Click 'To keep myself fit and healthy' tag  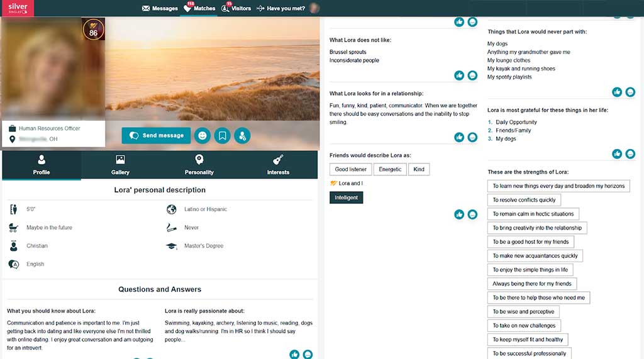click(528, 340)
